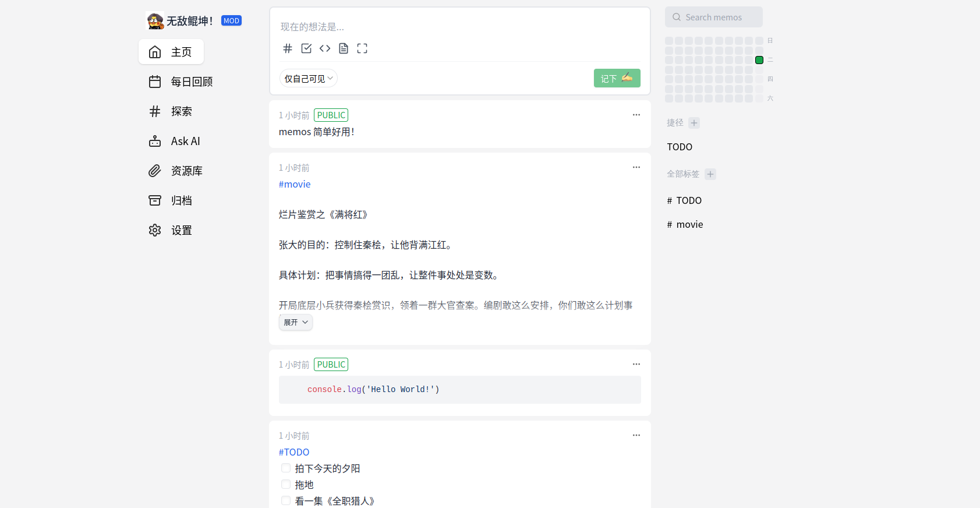This screenshot has width=980, height=508.
Task: Select the green active day in the heatmap
Action: pos(759,60)
